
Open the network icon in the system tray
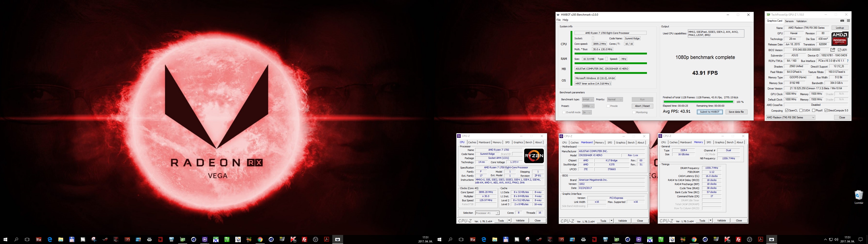(831, 239)
